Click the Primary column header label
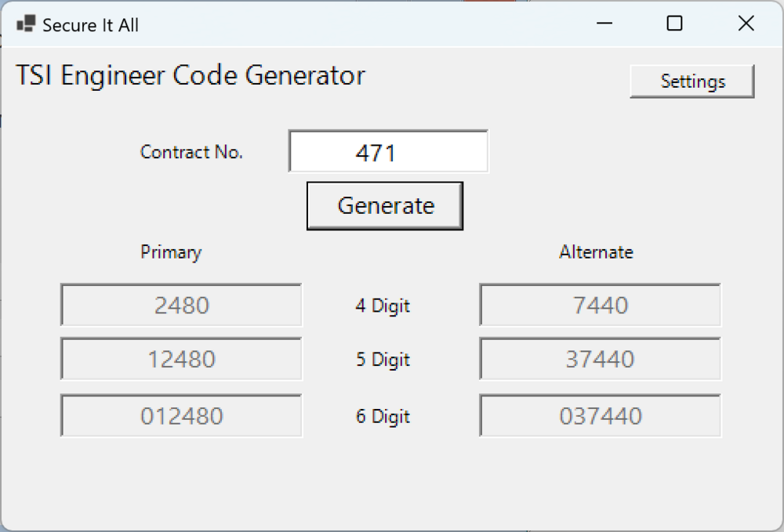Image resolution: width=784 pixels, height=532 pixels. pyautogui.click(x=170, y=252)
